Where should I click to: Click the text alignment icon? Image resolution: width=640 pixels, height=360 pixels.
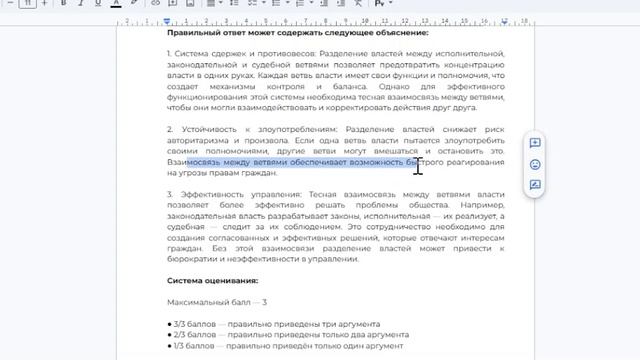coord(211,3)
